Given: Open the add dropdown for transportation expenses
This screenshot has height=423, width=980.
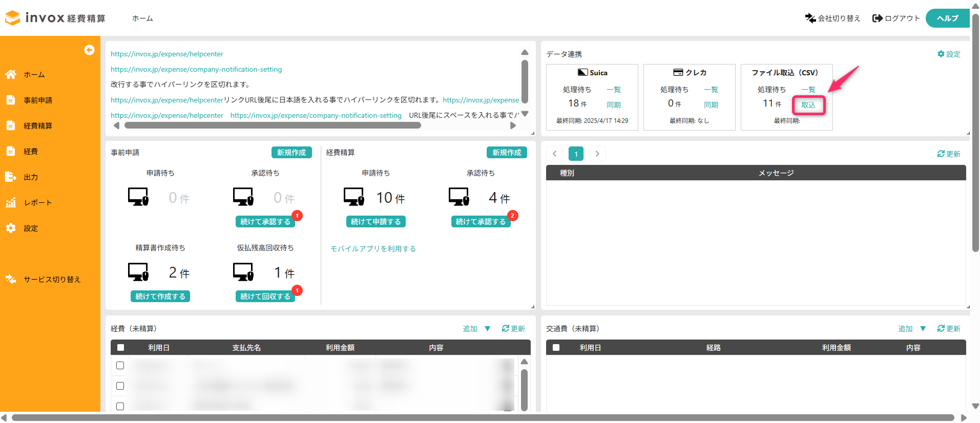Looking at the screenshot, I should (923, 328).
